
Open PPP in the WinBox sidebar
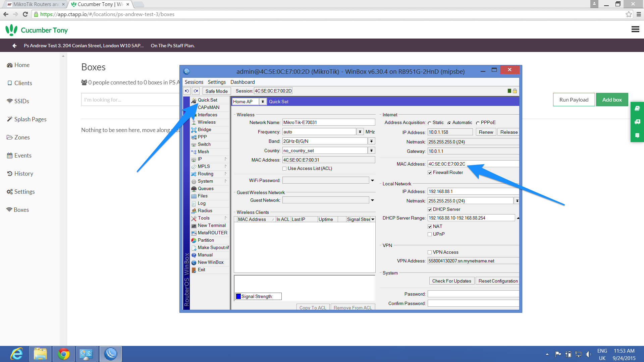pyautogui.click(x=202, y=137)
